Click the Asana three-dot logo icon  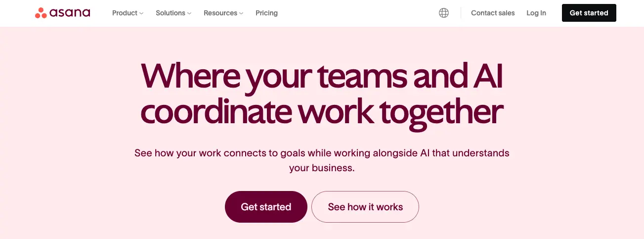(x=41, y=13)
